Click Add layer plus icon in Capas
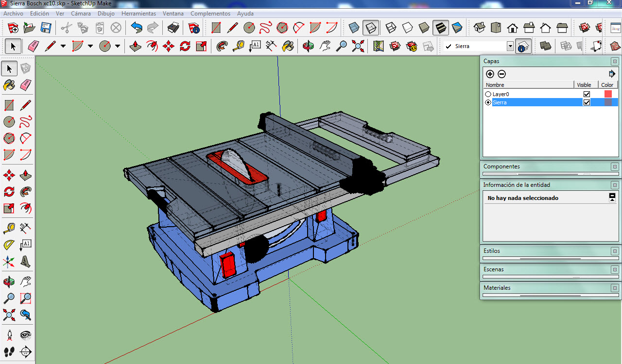Screen dimensions: 622x364 490,74
